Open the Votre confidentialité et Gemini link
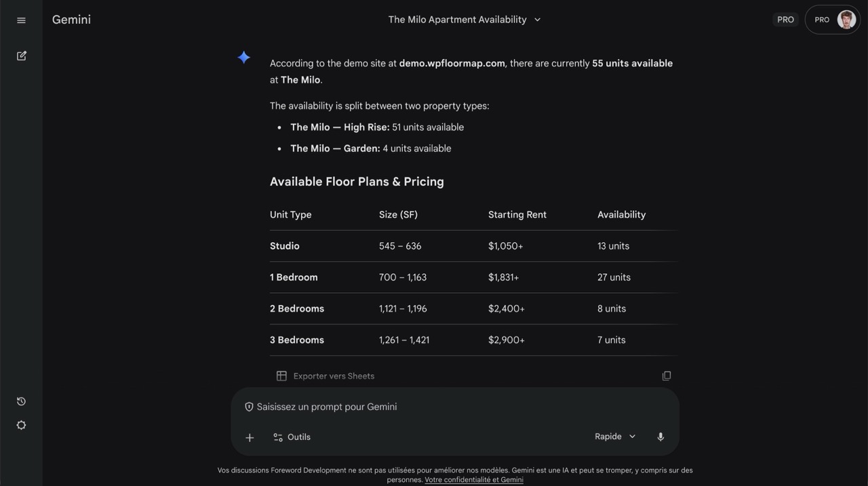Screen dimensions: 868x486 point(473,479)
